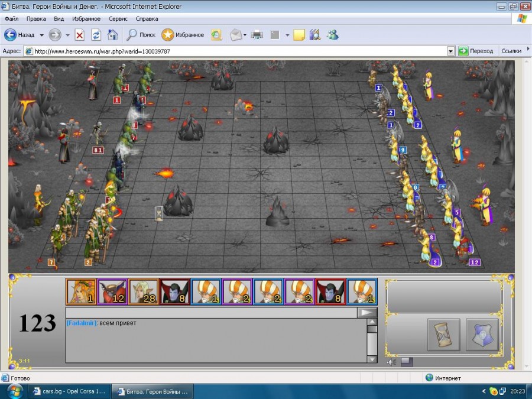Click chat scrollbar down arrow
Screen dimensions: 532x399
tap(372, 359)
